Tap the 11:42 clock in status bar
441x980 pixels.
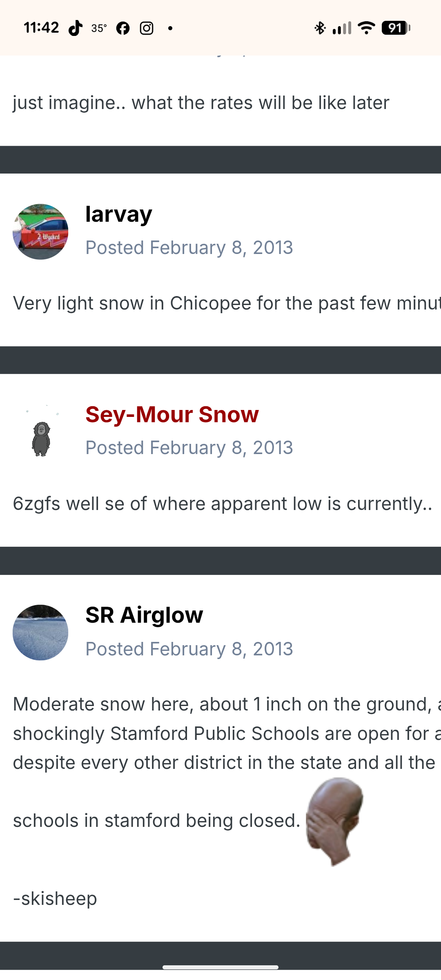pyautogui.click(x=41, y=28)
